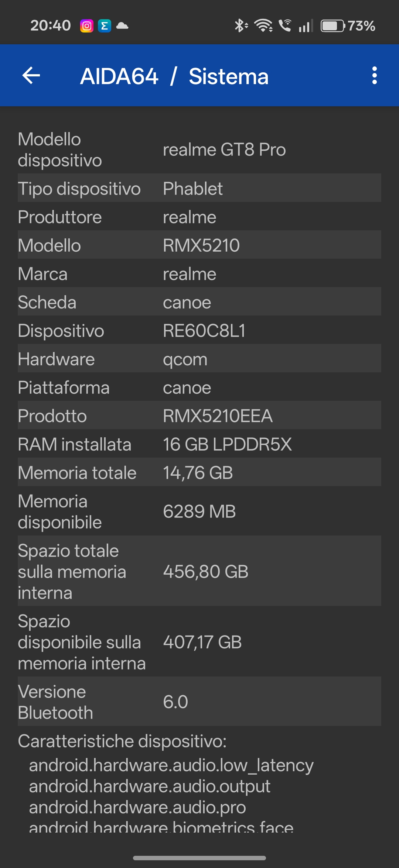Select the RAM installata row
Screen dimensions: 399x868
click(x=199, y=444)
